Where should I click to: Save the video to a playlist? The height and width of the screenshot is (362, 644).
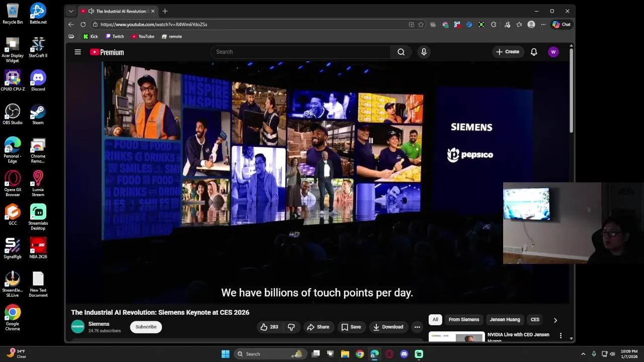click(x=351, y=327)
